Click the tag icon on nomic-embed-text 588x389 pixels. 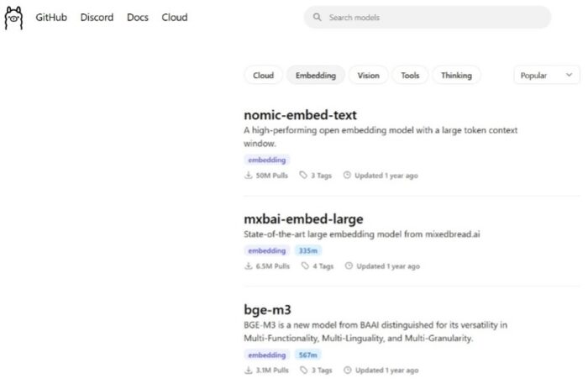pyautogui.click(x=303, y=176)
